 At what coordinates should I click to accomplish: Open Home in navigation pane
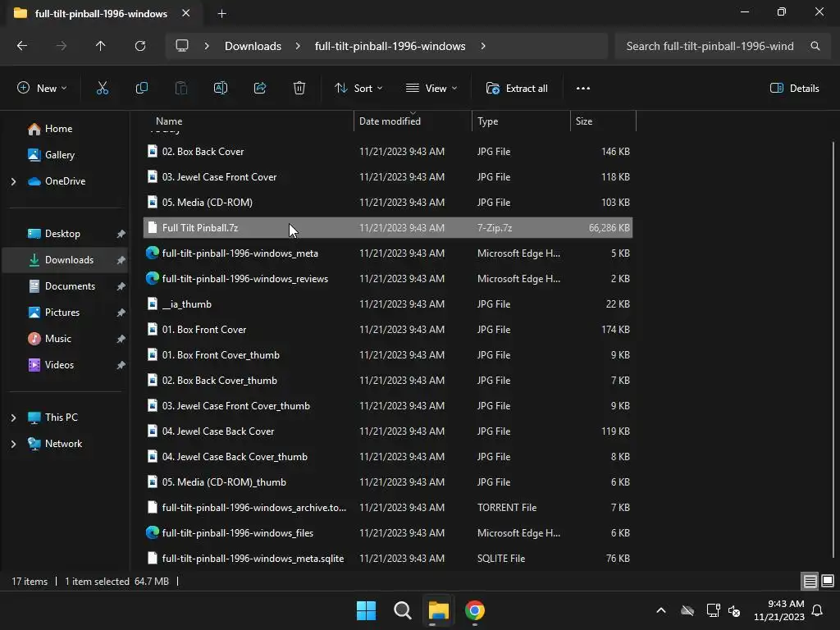point(64,129)
